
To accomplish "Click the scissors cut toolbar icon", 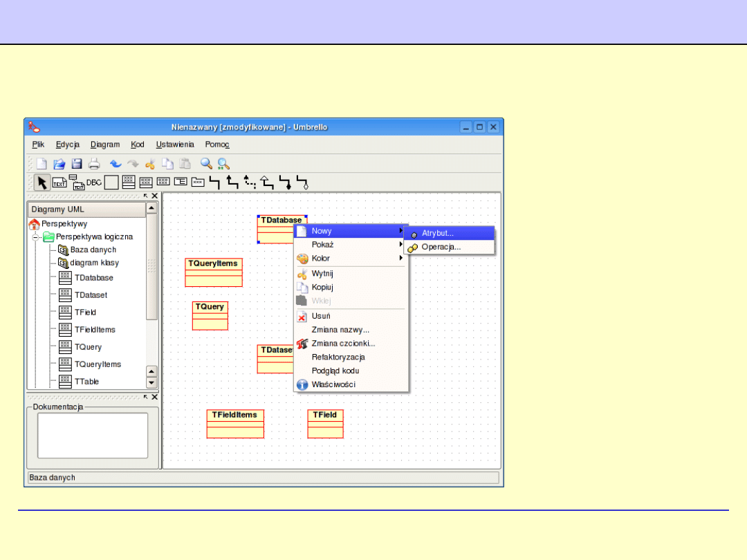I will point(149,164).
